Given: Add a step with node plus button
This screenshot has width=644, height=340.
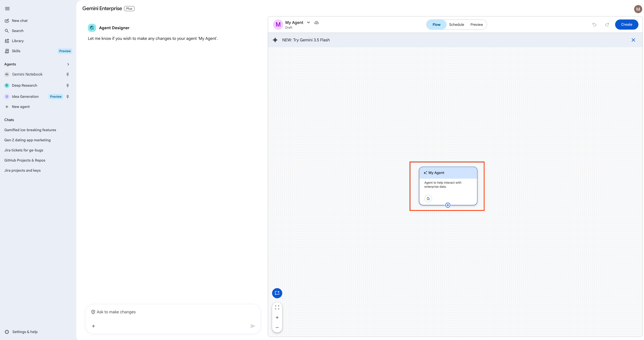Looking at the screenshot, I should pos(448,205).
